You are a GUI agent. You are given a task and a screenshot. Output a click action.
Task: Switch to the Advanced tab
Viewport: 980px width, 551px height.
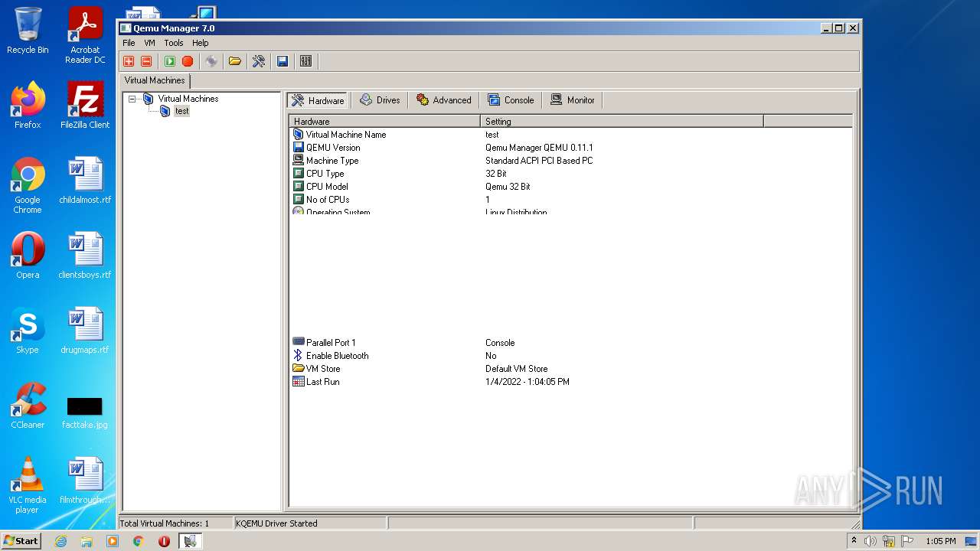point(443,100)
